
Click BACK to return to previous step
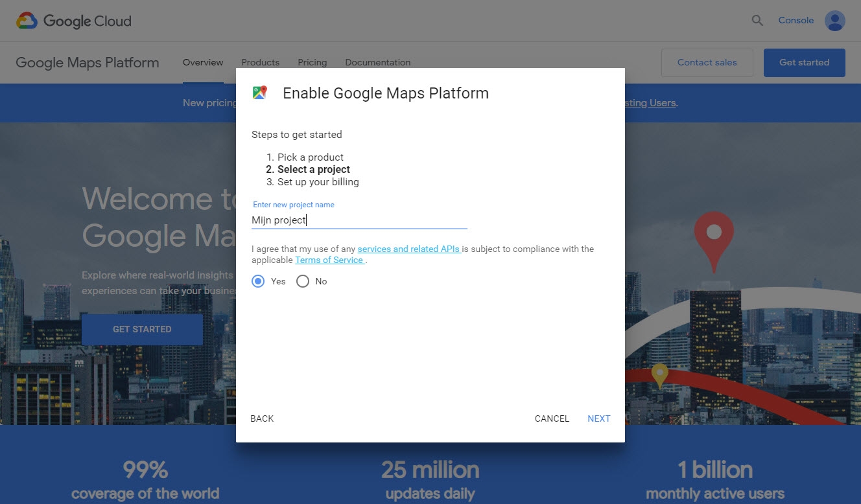point(262,418)
